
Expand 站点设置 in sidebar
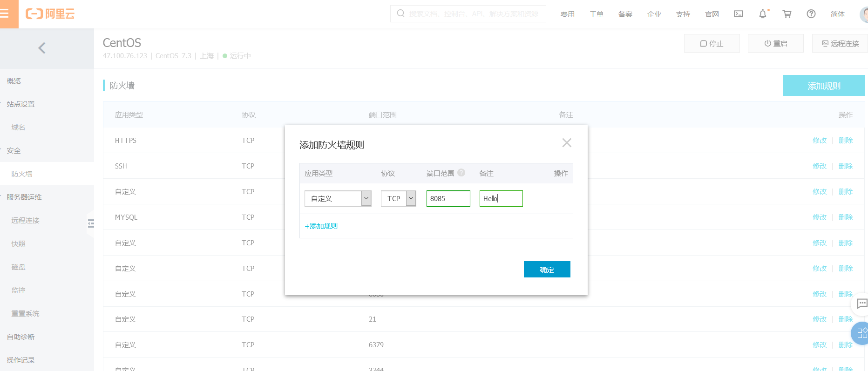point(21,104)
